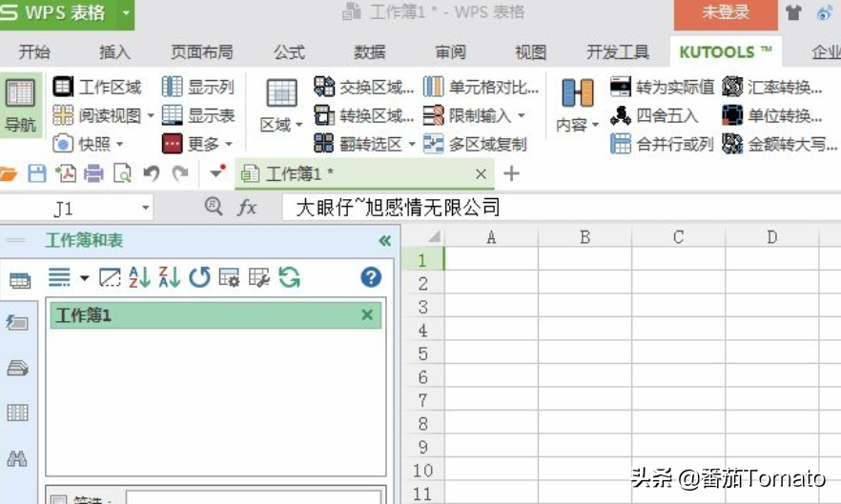The height and width of the screenshot is (504, 841).
Task: Open the 视图 View tab
Action: point(530,52)
